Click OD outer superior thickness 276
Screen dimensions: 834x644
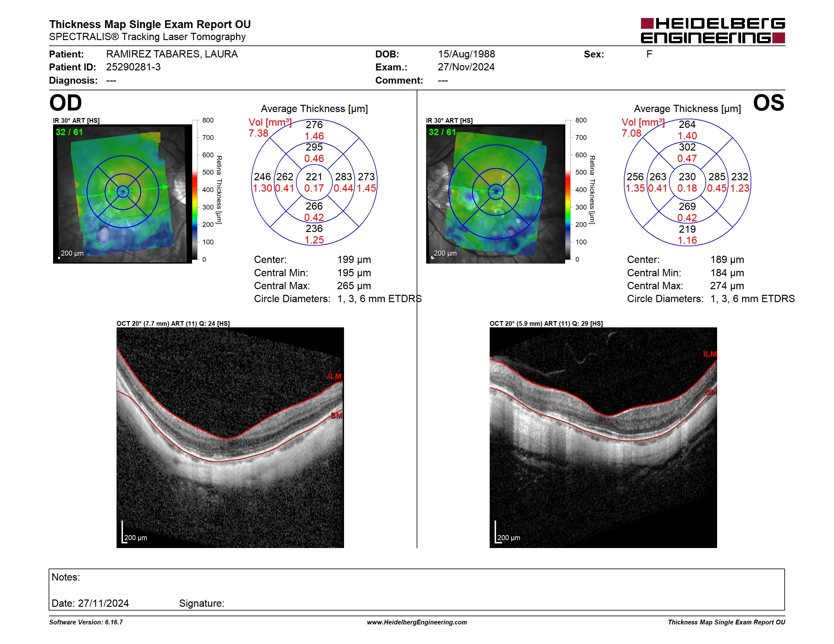pos(314,125)
